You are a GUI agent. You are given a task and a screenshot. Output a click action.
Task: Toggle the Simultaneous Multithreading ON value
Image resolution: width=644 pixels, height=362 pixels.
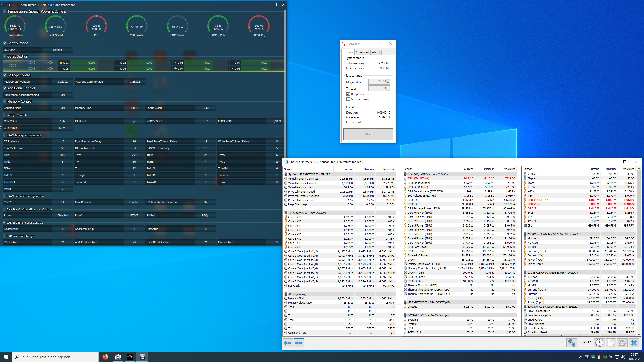[63, 95]
